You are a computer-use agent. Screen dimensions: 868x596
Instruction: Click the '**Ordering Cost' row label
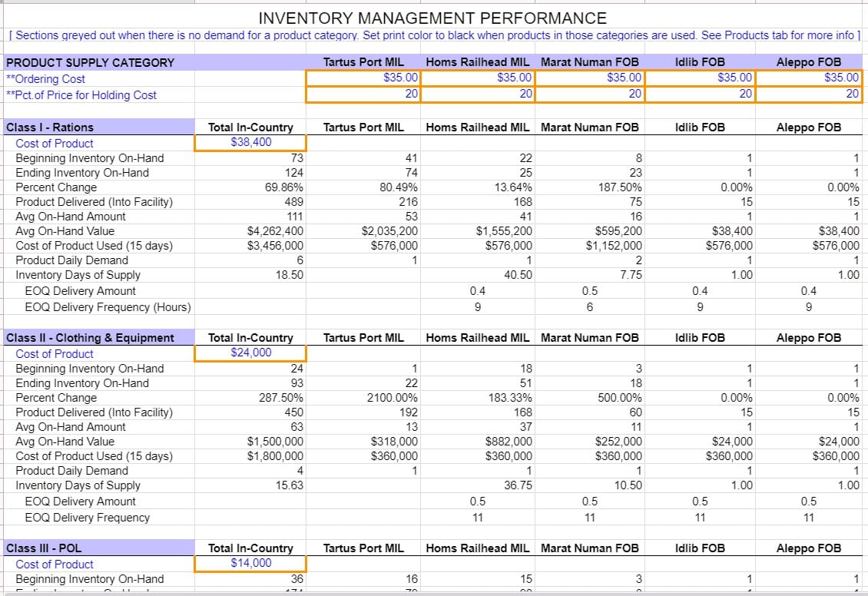pyautogui.click(x=45, y=78)
